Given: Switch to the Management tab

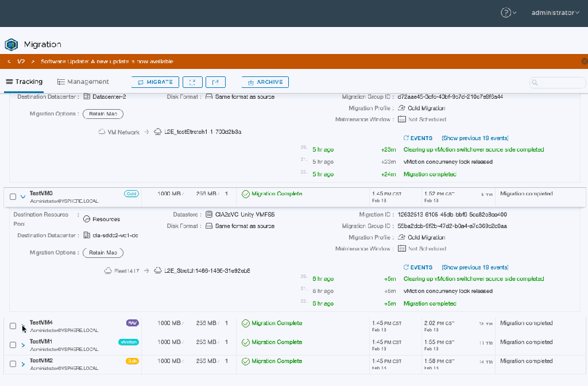Looking at the screenshot, I should (83, 82).
